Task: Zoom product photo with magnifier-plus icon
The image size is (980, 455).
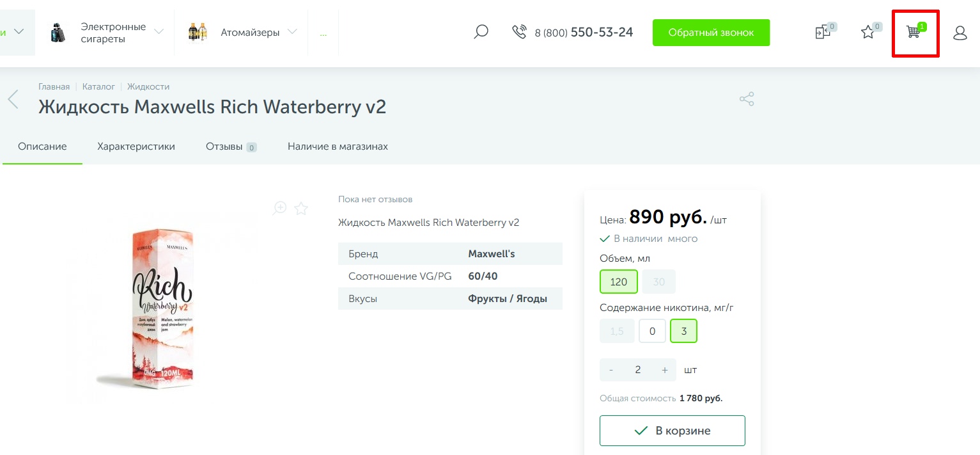Action: pos(280,208)
